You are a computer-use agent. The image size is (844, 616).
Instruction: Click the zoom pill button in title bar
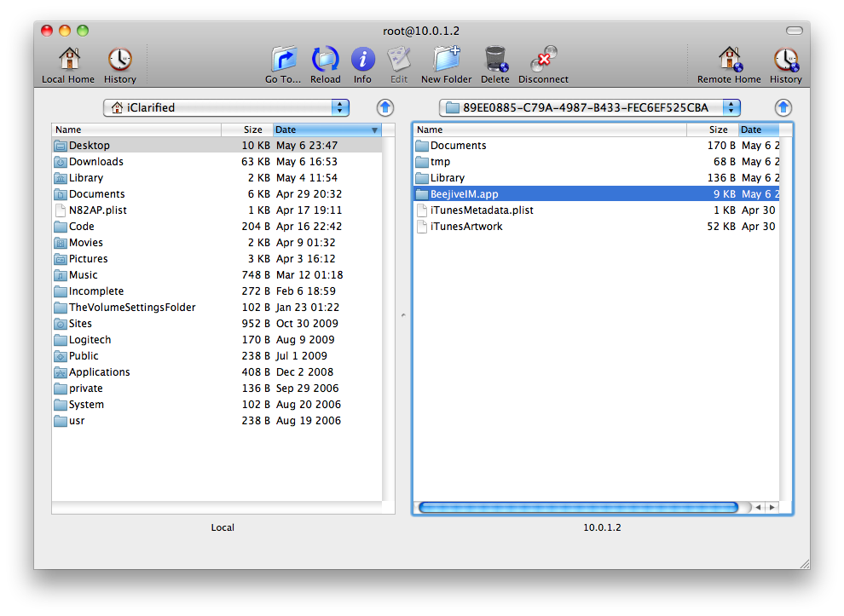pyautogui.click(x=794, y=31)
